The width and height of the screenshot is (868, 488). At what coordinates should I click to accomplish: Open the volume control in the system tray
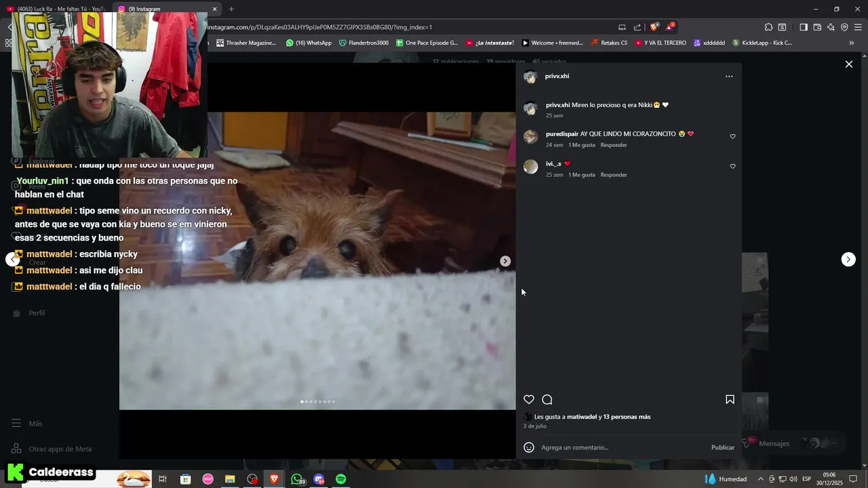point(793,479)
